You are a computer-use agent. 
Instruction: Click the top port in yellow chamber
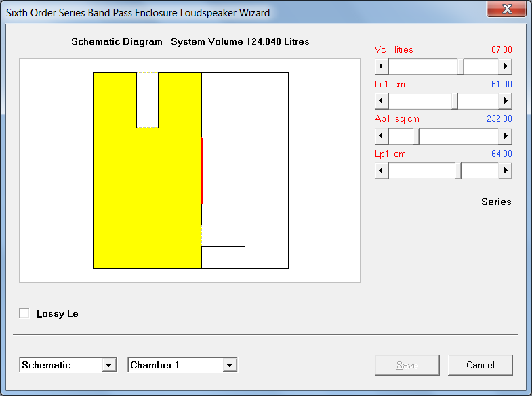[147, 100]
